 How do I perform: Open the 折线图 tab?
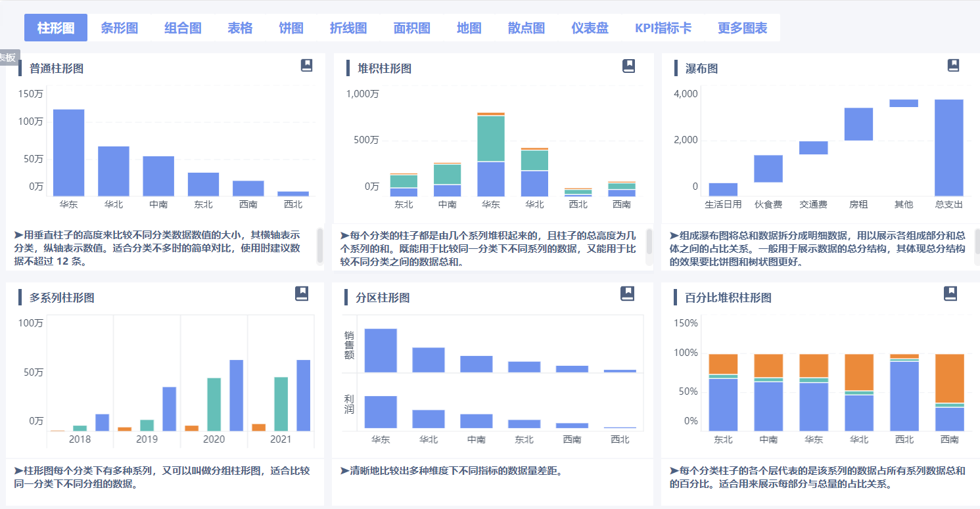pyautogui.click(x=348, y=28)
